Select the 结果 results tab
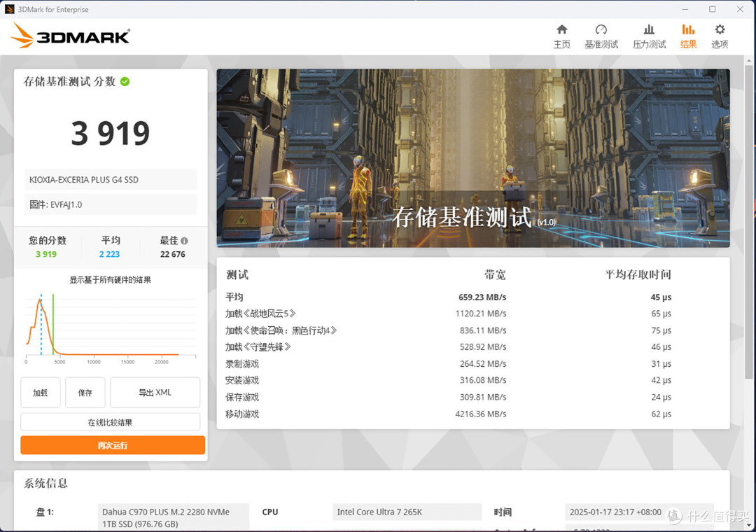 pyautogui.click(x=689, y=36)
